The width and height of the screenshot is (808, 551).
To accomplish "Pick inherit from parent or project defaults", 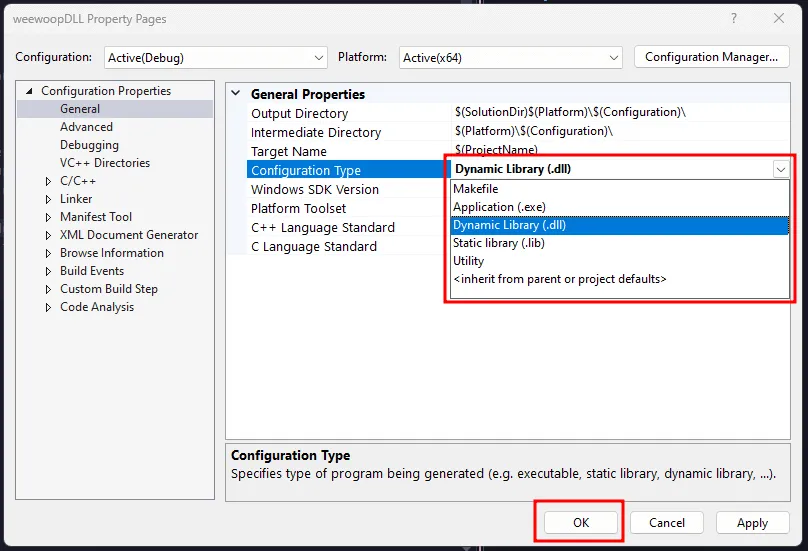I will tap(559, 279).
